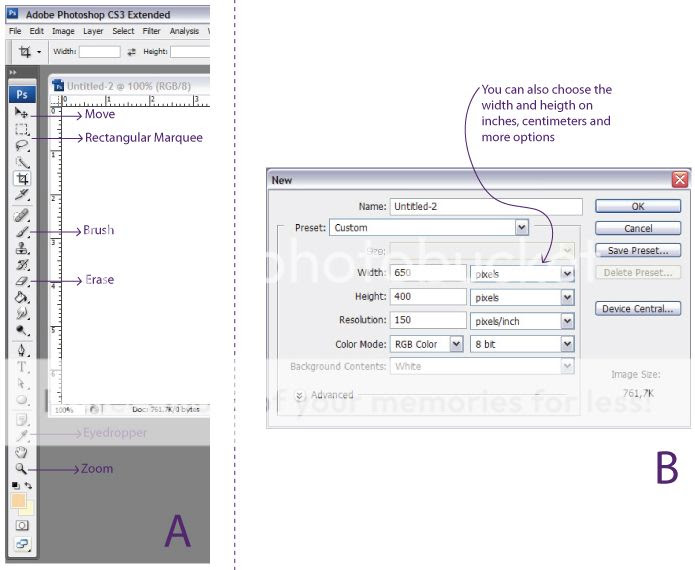Open the Analysis menu

click(x=184, y=31)
